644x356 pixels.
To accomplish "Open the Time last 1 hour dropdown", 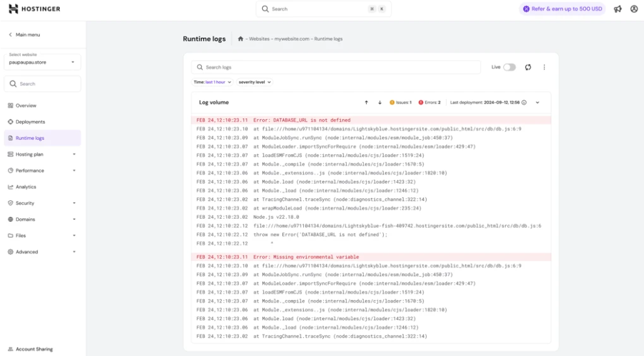I will pos(213,82).
